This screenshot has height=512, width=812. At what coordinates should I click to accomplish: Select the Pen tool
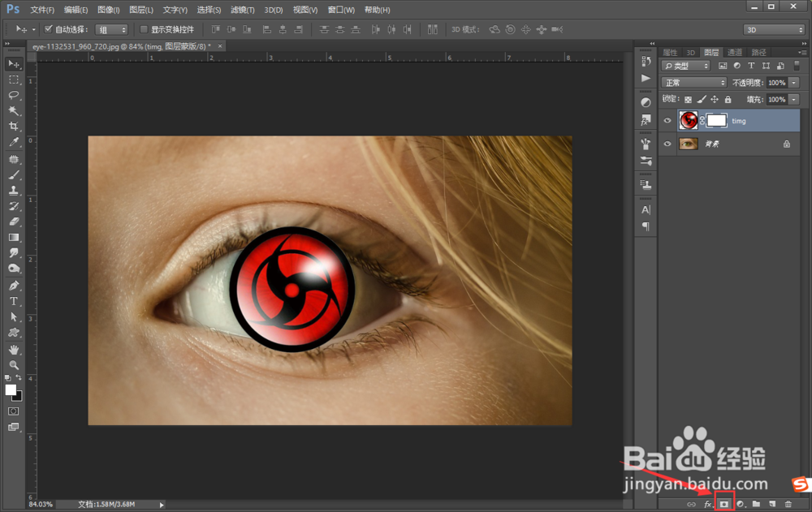(14, 286)
